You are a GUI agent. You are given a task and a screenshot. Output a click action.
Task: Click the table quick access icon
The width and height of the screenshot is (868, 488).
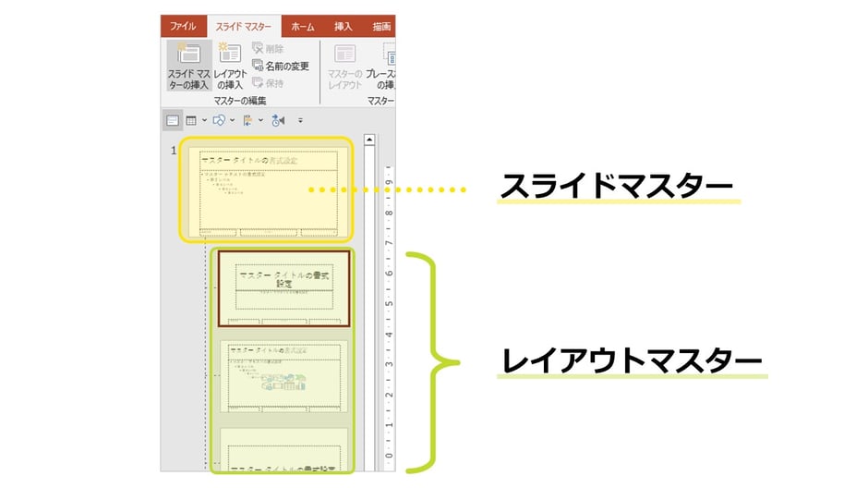[191, 120]
